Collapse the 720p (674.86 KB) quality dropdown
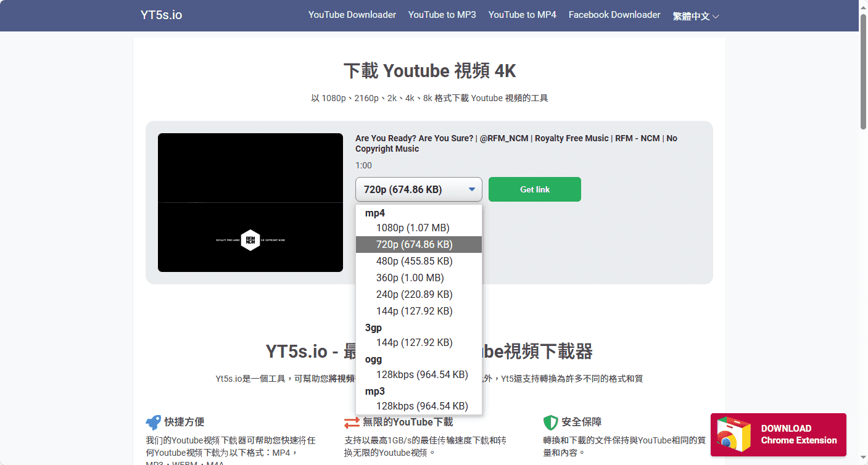The image size is (868, 465). [x=419, y=189]
